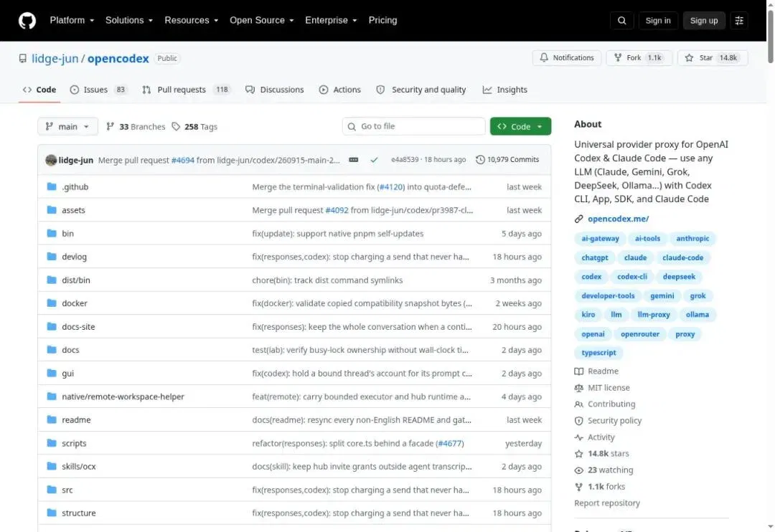Click the link icon beside opencodex.me
The width and height of the screenshot is (775, 532).
(578, 219)
